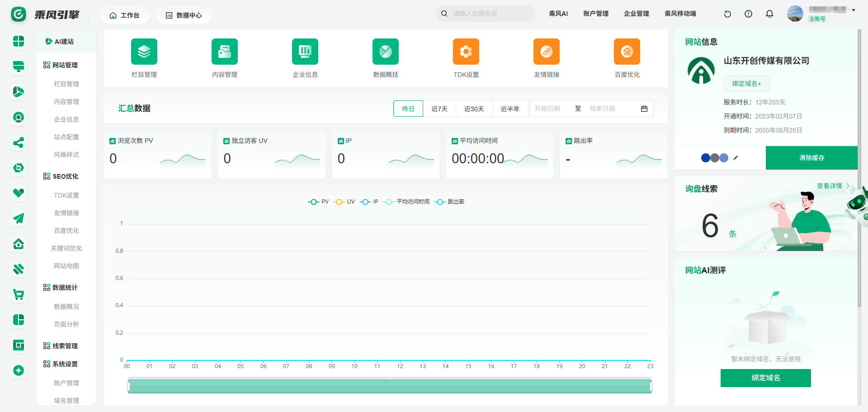The height and width of the screenshot is (412, 868).
Task: Expand the account dropdown arrow
Action: pyautogui.click(x=854, y=10)
